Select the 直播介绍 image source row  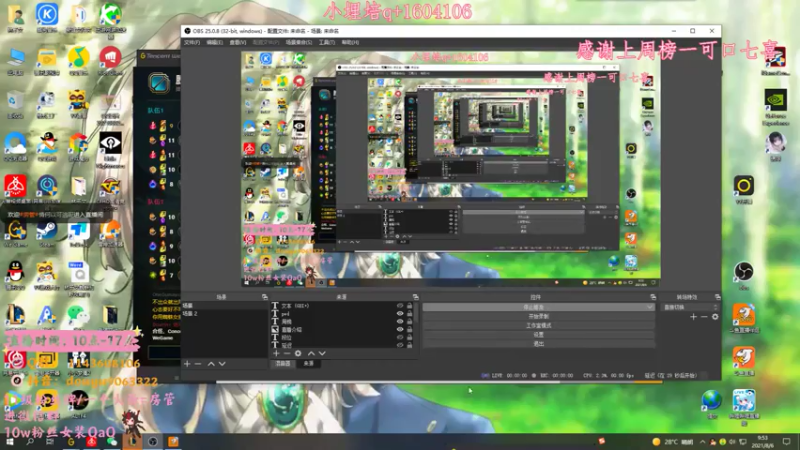[342, 330]
